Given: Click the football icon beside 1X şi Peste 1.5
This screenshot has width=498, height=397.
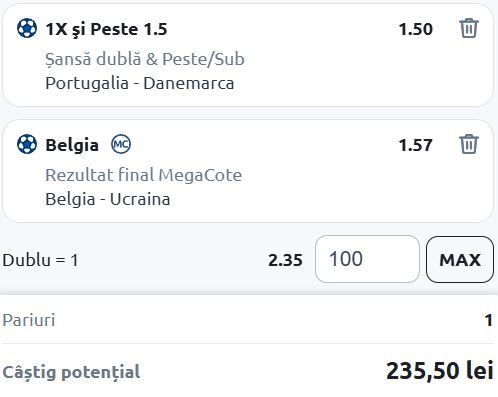Looking at the screenshot, I should coord(27,28).
